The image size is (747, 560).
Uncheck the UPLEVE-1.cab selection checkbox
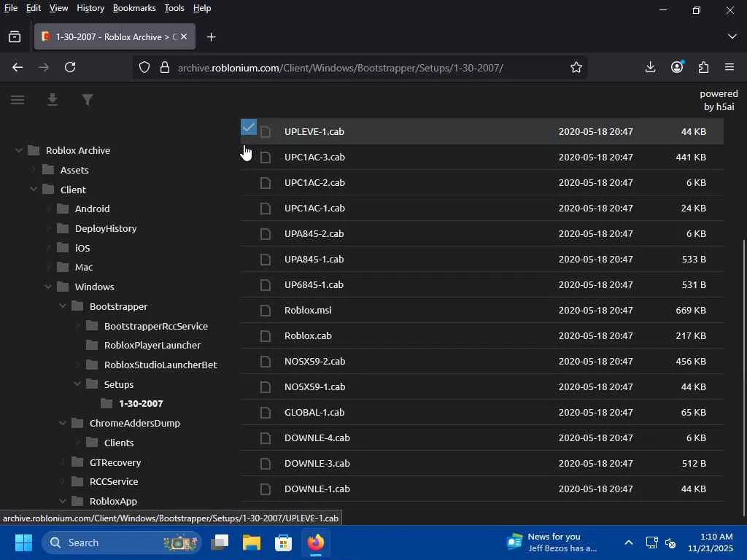pos(249,127)
